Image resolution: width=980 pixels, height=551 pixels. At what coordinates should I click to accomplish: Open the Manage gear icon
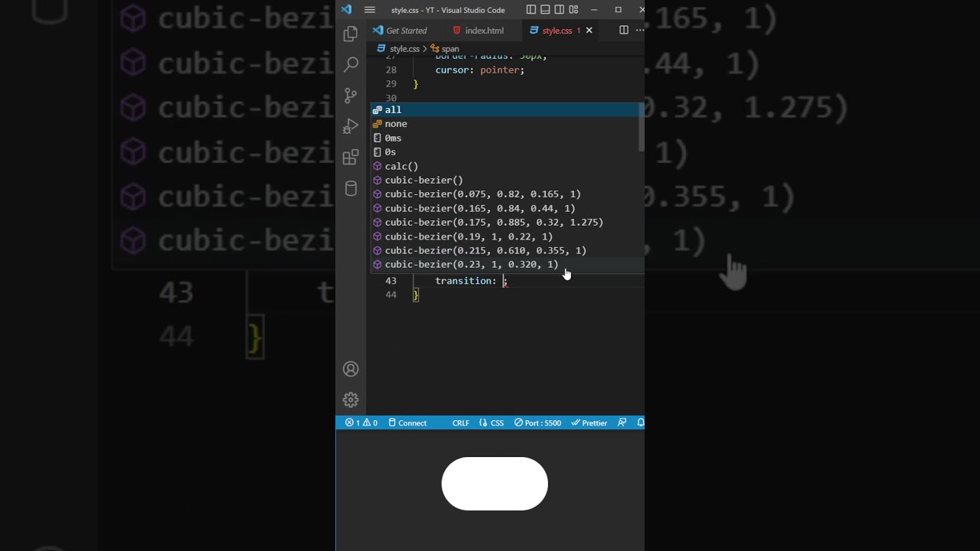pyautogui.click(x=351, y=399)
